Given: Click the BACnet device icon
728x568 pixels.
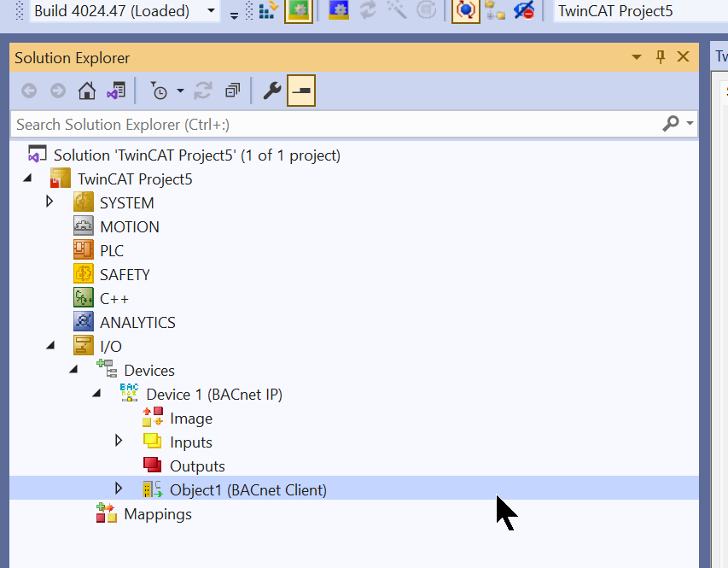Looking at the screenshot, I should click(x=129, y=393).
